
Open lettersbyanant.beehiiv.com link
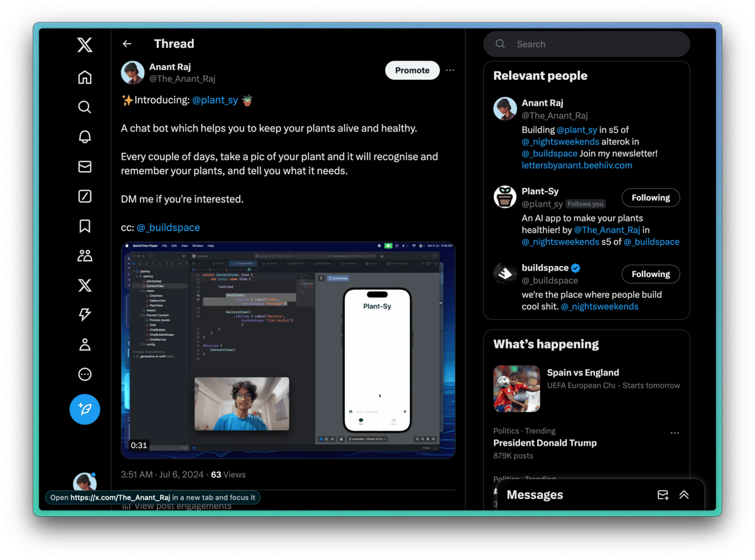[577, 165]
